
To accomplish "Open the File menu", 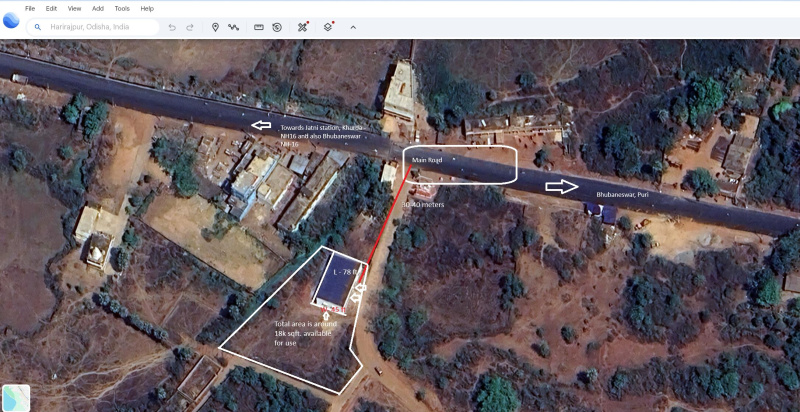I will (x=30, y=8).
